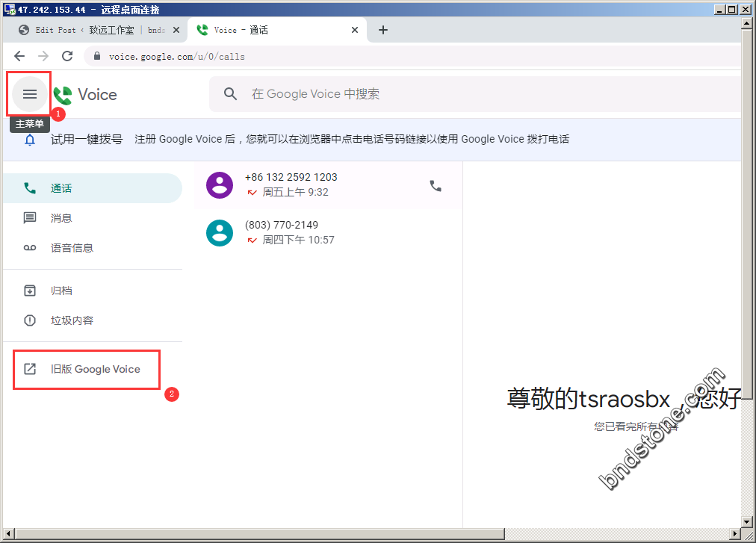Click the Google Voice logo

pos(85,95)
